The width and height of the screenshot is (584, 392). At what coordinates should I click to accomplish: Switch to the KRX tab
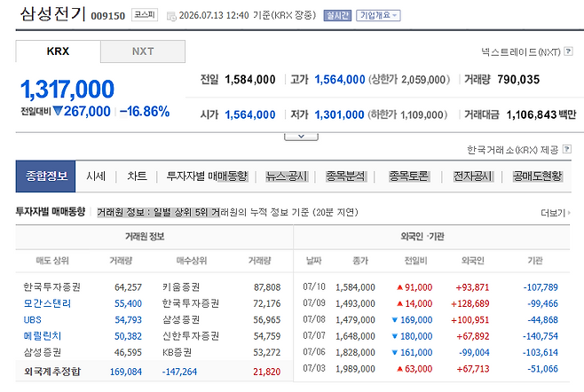(x=58, y=51)
